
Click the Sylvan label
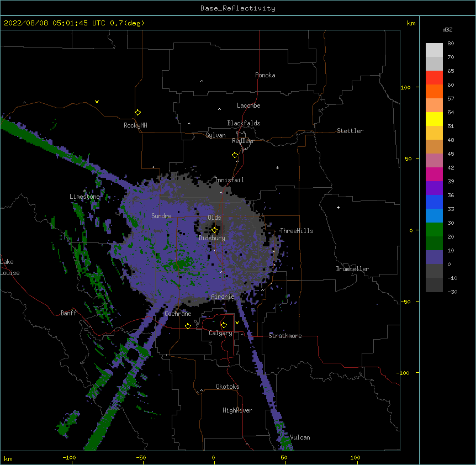[x=215, y=135]
